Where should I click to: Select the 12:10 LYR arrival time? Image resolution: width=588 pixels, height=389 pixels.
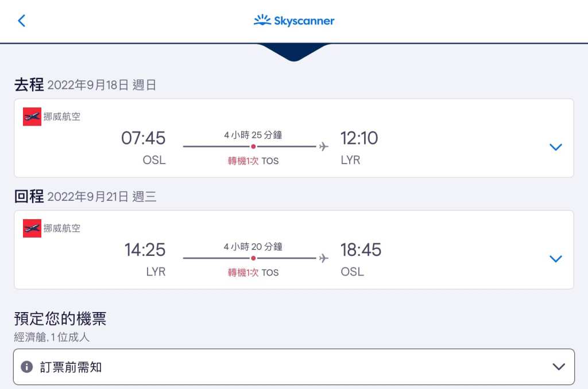click(359, 138)
